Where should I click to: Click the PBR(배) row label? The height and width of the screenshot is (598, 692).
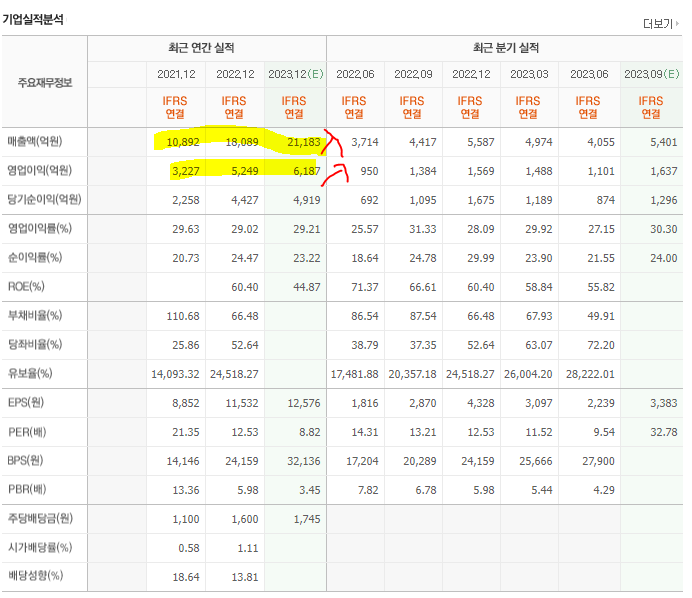(x=27, y=490)
